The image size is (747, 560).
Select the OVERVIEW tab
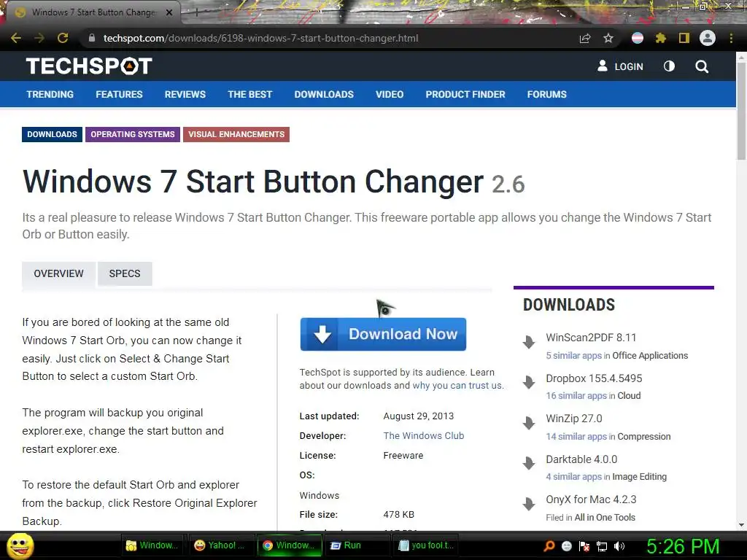click(58, 274)
